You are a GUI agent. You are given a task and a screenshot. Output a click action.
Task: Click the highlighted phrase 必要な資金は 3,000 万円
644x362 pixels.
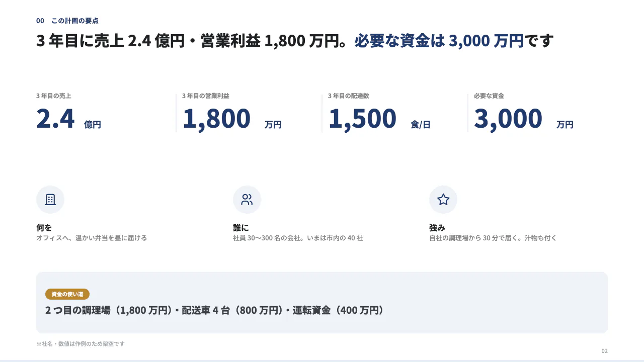point(439,41)
